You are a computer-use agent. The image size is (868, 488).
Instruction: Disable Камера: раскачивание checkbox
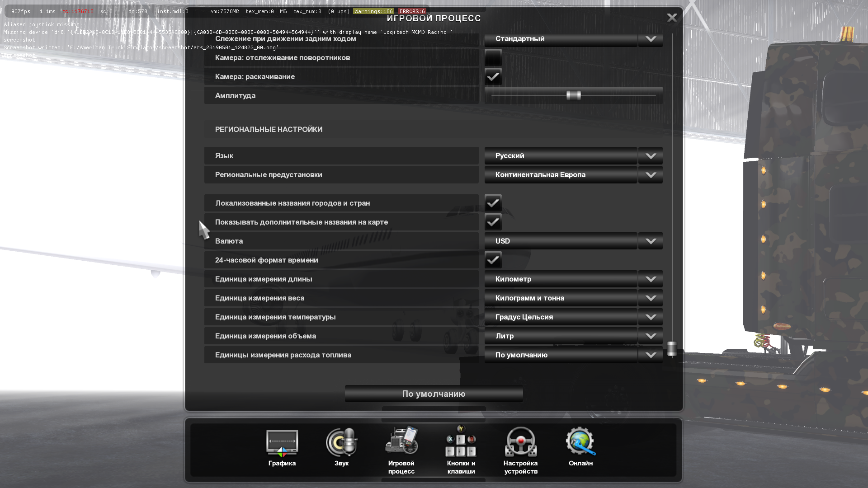coord(493,77)
